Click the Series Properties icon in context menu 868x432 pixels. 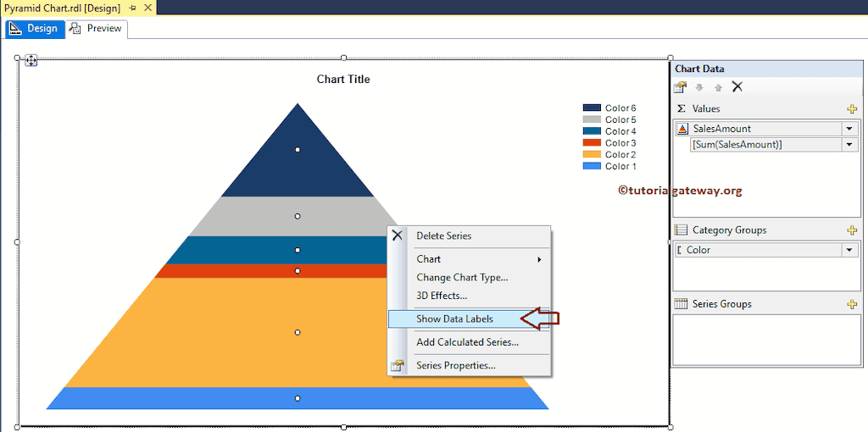pos(397,366)
